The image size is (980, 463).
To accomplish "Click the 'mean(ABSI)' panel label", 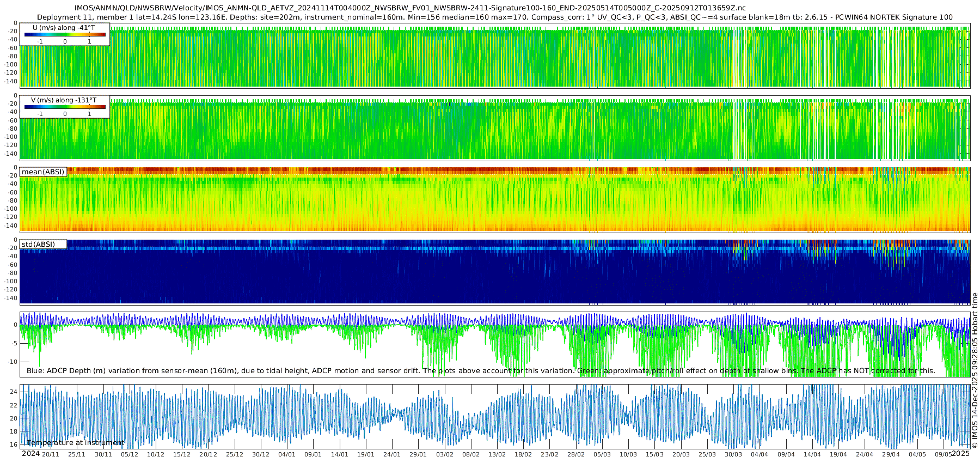I will [x=43, y=172].
